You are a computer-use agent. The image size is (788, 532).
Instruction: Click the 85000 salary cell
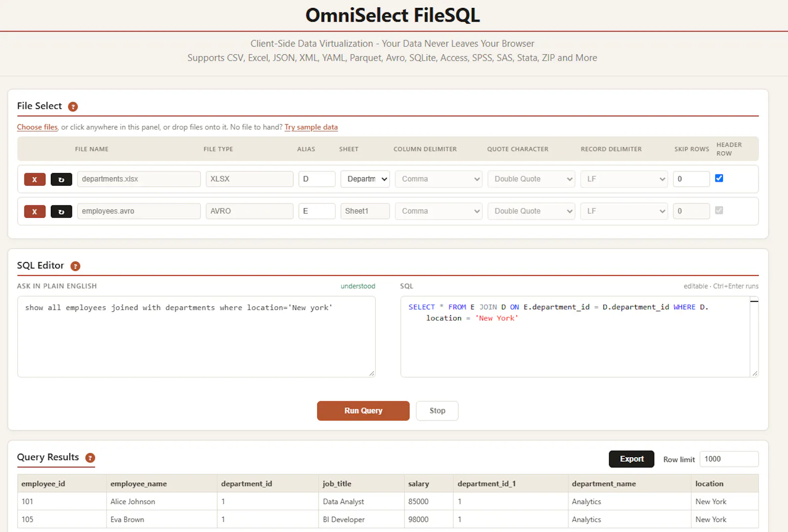coord(428,501)
